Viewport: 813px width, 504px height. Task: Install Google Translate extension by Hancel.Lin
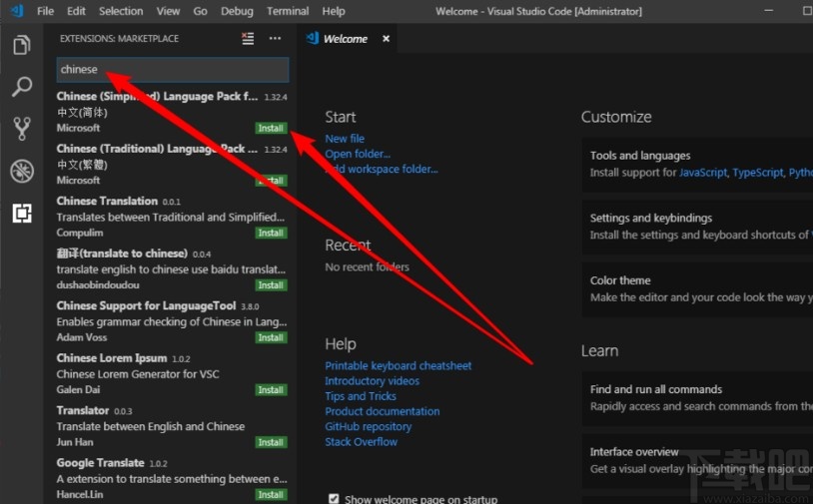pos(271,494)
